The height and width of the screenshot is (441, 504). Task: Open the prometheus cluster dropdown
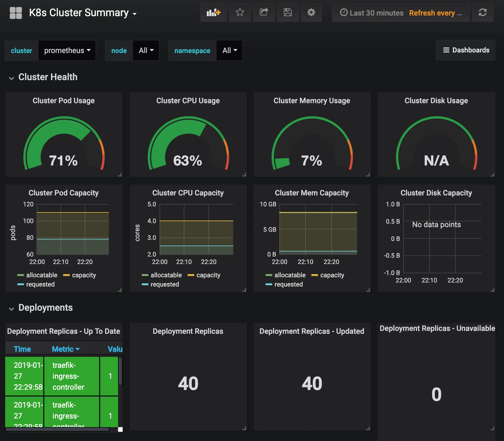click(67, 50)
